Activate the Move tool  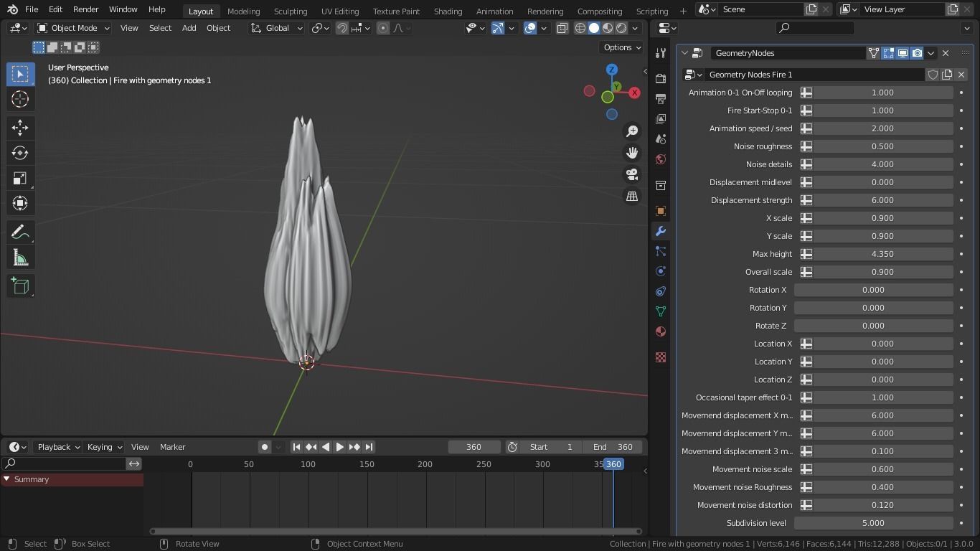20,128
